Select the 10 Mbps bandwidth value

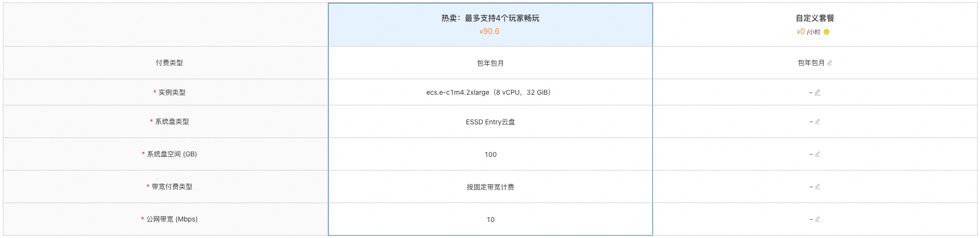tap(490, 220)
